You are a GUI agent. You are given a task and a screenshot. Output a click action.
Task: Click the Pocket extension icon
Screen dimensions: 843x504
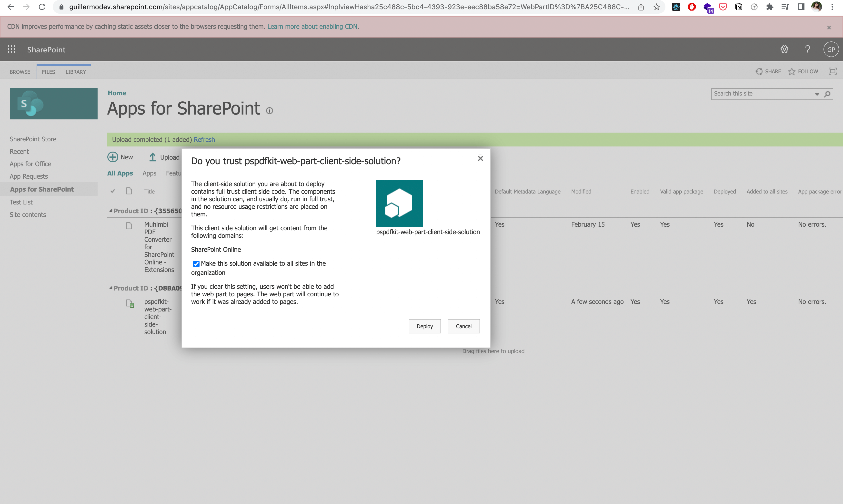pyautogui.click(x=723, y=7)
